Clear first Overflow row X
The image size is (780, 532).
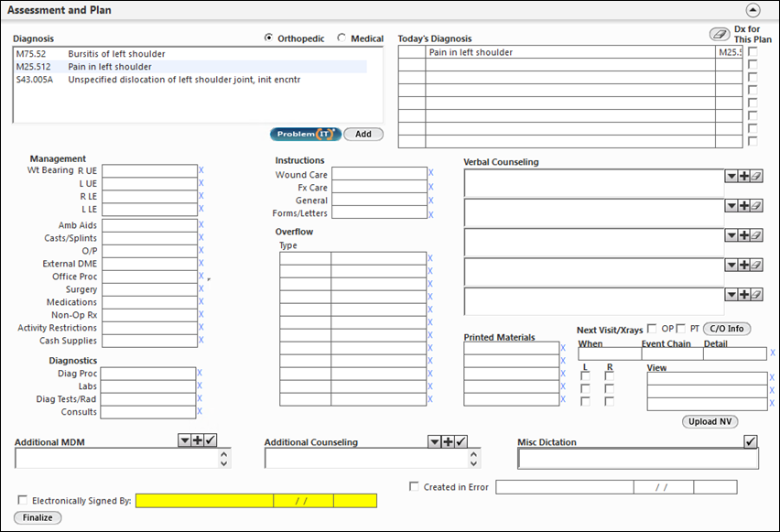pyautogui.click(x=430, y=258)
